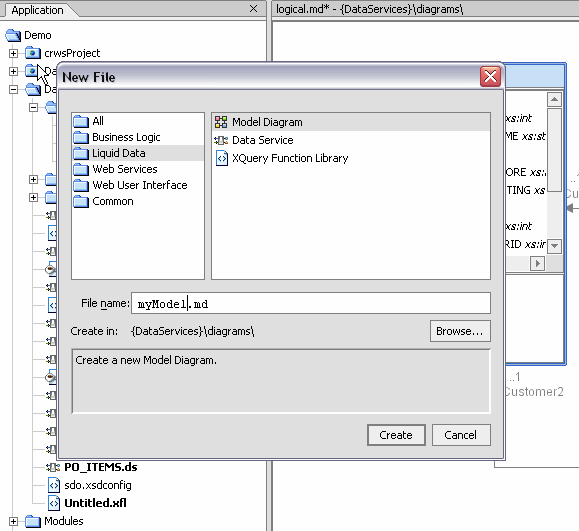579x531 pixels.
Task: Select Data Service file type icon
Action: (221, 140)
